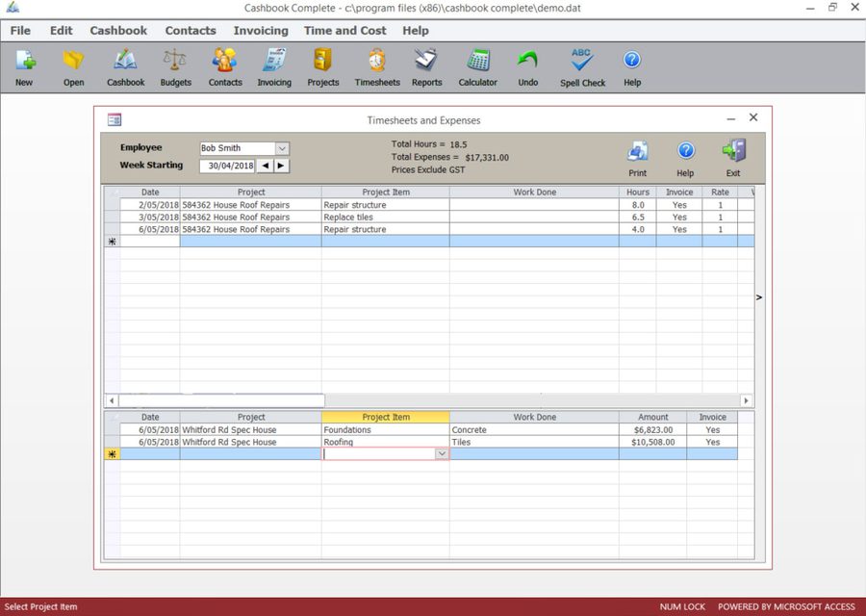Image resolution: width=866 pixels, height=616 pixels.
Task: Click the Invoice Yes cell for Foundations row
Action: click(712, 430)
